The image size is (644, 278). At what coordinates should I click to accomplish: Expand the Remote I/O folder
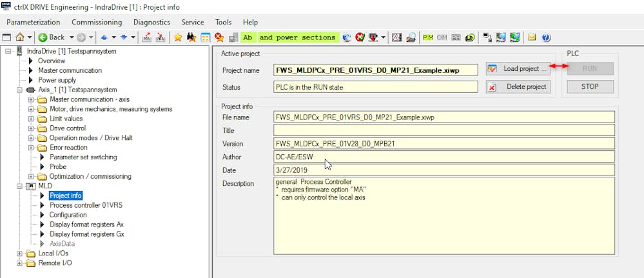coord(19,263)
